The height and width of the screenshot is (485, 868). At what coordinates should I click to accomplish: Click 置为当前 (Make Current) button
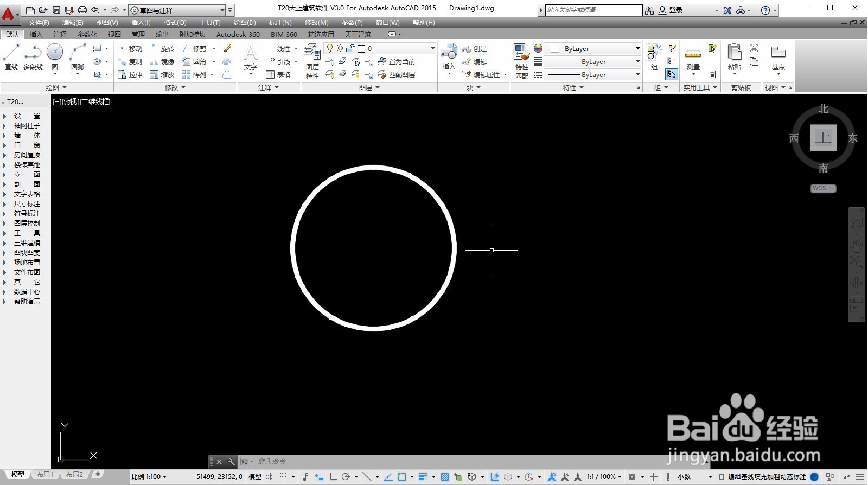(x=397, y=61)
